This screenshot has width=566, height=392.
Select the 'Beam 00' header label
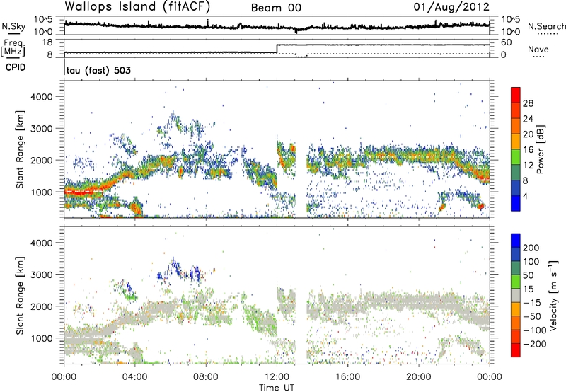click(276, 8)
